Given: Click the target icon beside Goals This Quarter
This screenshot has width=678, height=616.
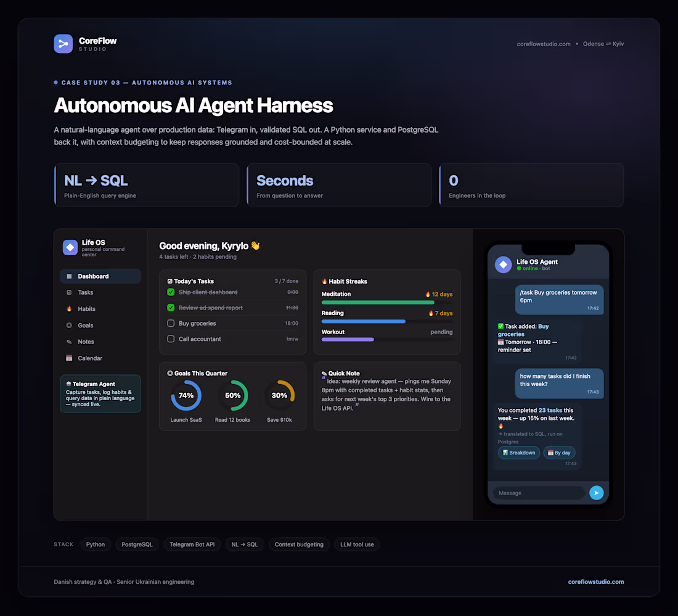Looking at the screenshot, I should (x=170, y=373).
